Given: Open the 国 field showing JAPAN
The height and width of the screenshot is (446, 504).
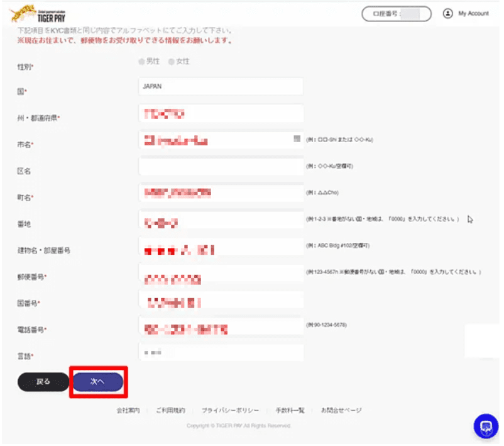Looking at the screenshot, I should pyautogui.click(x=221, y=86).
